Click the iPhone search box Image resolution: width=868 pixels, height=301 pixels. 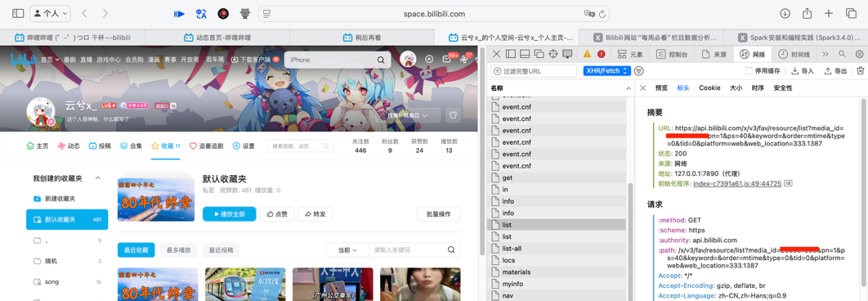(337, 60)
